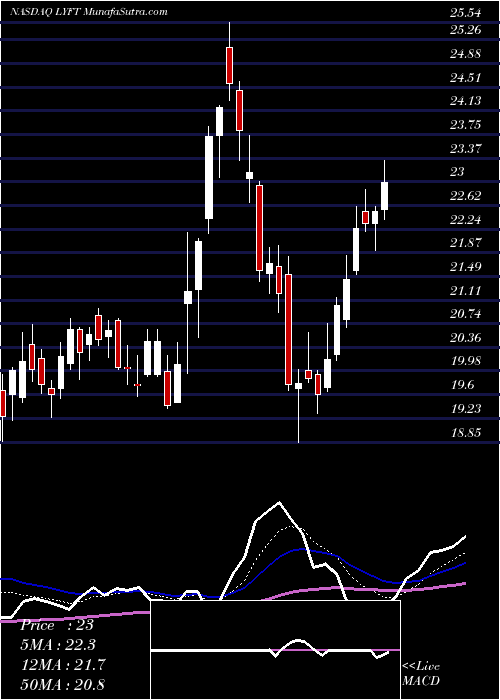Click the 23.75 price axis label
The width and height of the screenshot is (500, 700).
(466, 125)
